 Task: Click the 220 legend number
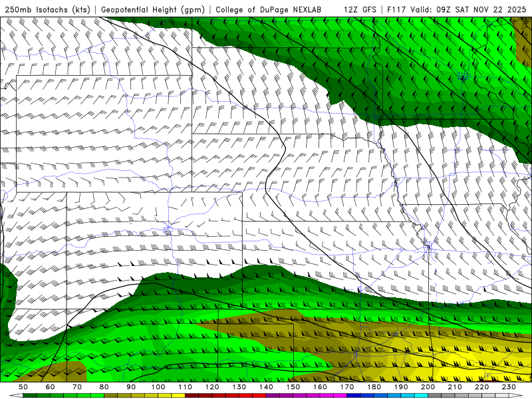481,387
